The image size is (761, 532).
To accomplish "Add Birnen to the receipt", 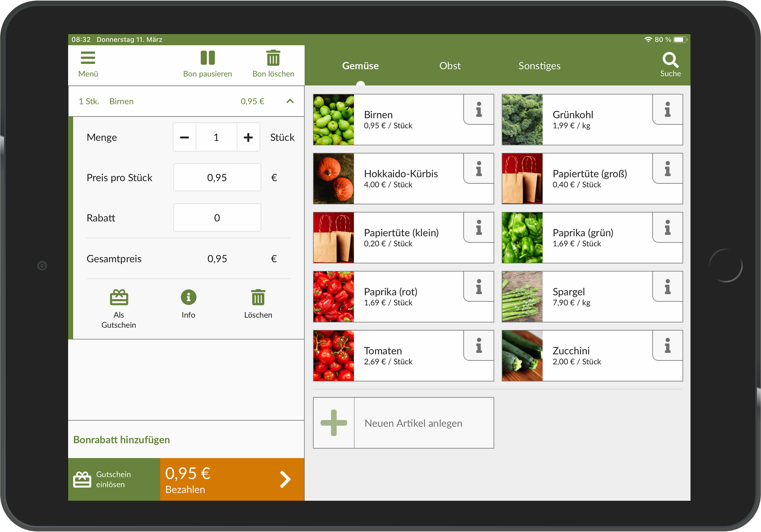I will click(403, 120).
